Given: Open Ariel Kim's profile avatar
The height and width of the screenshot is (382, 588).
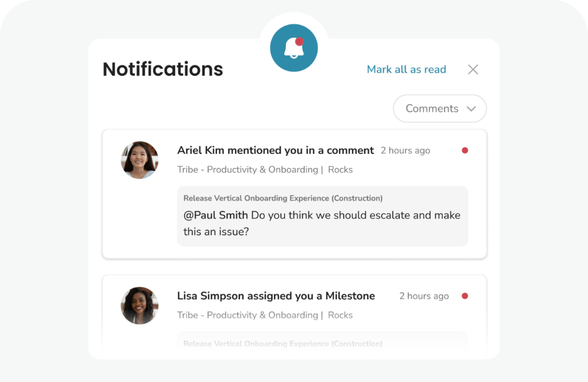Looking at the screenshot, I should click(139, 159).
